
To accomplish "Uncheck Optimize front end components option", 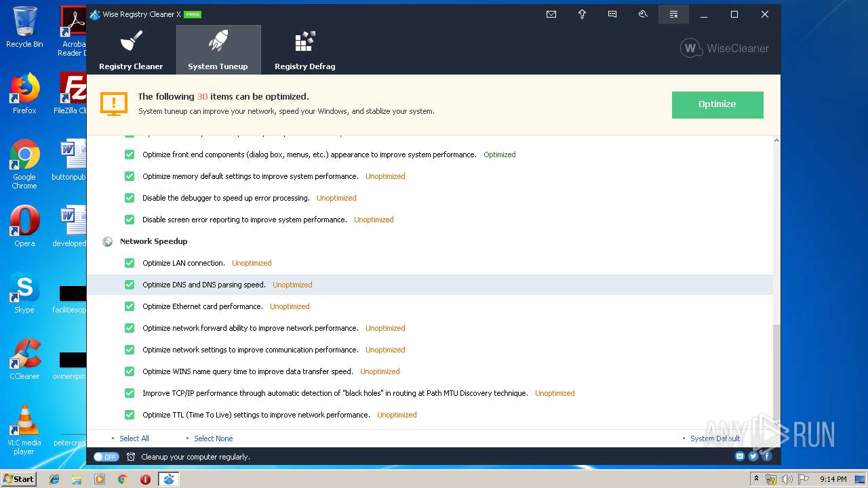I will [x=130, y=155].
